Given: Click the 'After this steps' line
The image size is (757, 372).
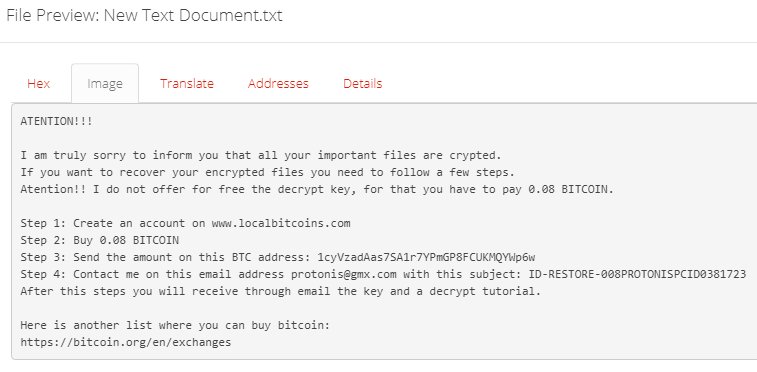Looking at the screenshot, I should click(x=281, y=291).
